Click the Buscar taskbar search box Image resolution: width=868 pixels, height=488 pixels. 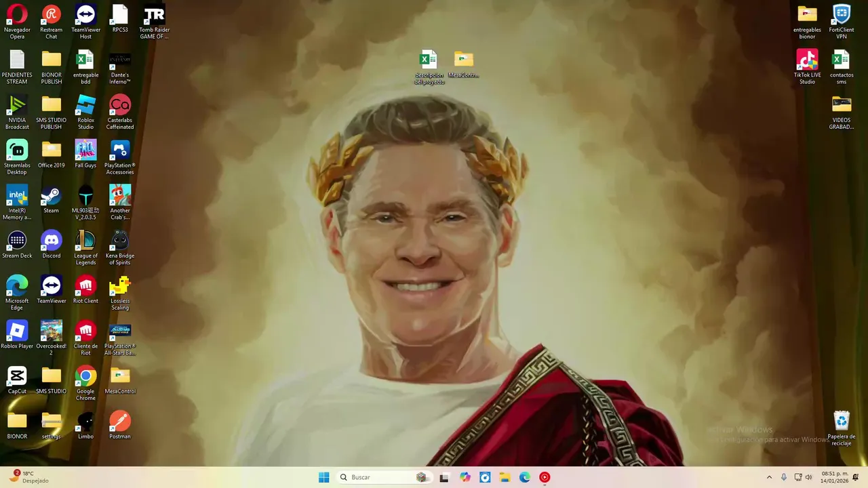point(385,477)
